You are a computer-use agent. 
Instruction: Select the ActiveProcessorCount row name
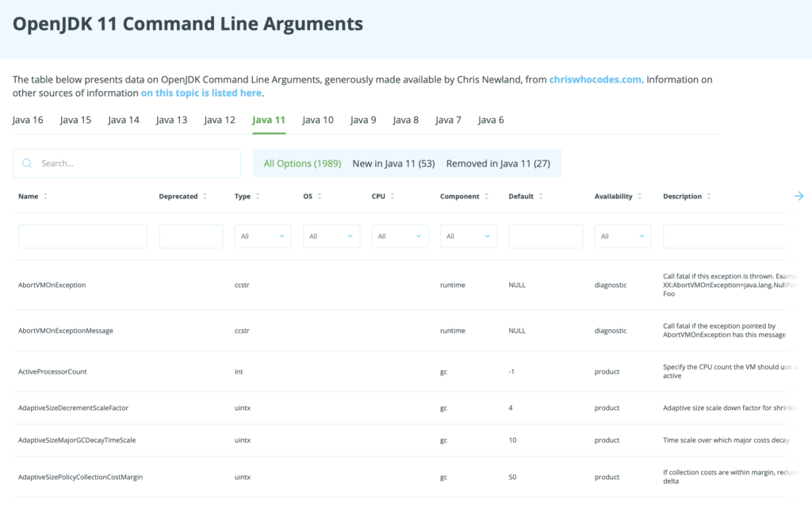click(x=52, y=371)
